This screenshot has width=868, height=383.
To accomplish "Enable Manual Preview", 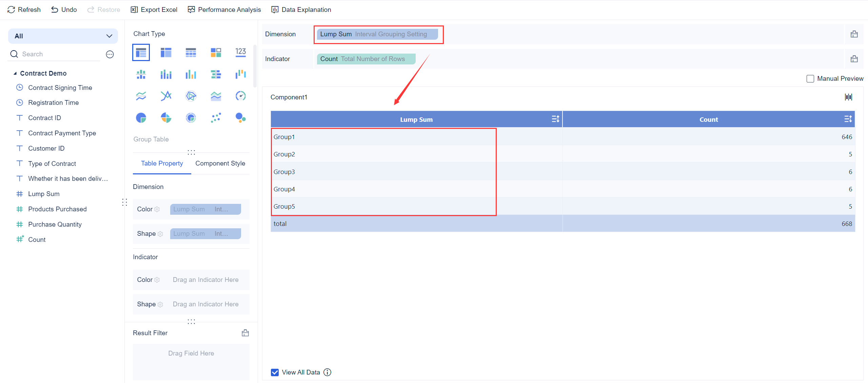I will (x=810, y=78).
